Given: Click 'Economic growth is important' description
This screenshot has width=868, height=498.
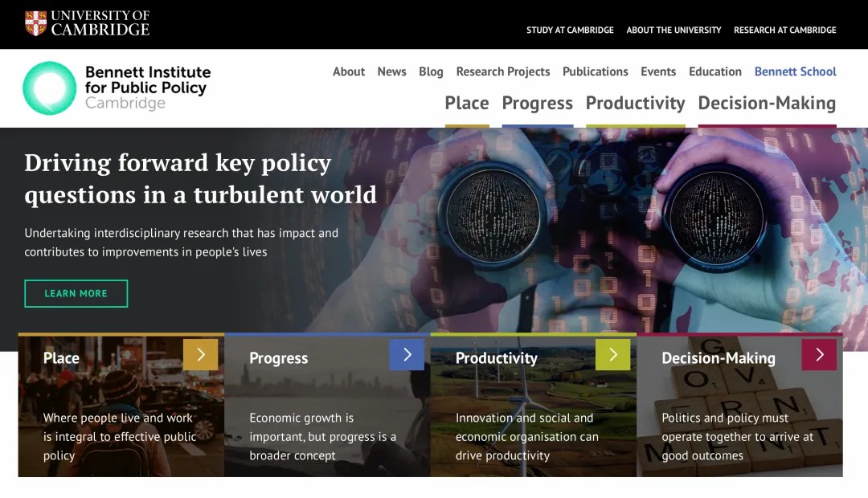Looking at the screenshot, I should pyautogui.click(x=323, y=437).
